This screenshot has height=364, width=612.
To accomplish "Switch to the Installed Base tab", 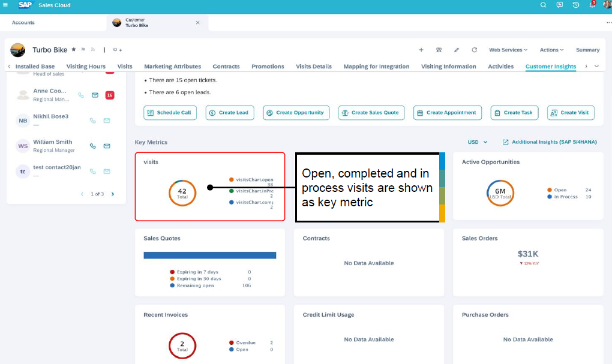I will (x=35, y=67).
